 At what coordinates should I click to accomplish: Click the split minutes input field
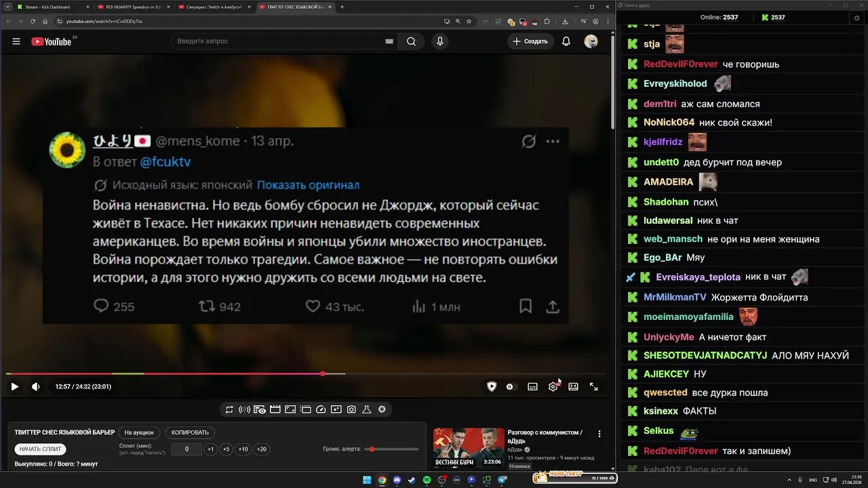[x=186, y=449]
